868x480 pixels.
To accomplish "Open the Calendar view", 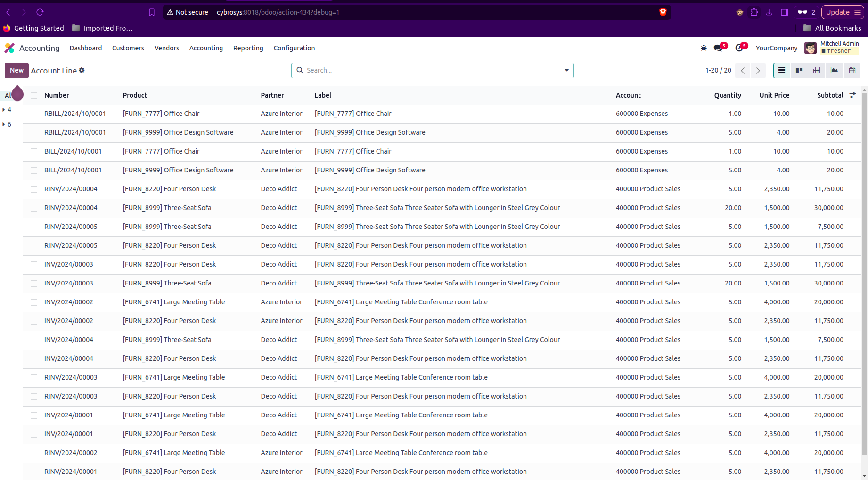I will point(852,70).
